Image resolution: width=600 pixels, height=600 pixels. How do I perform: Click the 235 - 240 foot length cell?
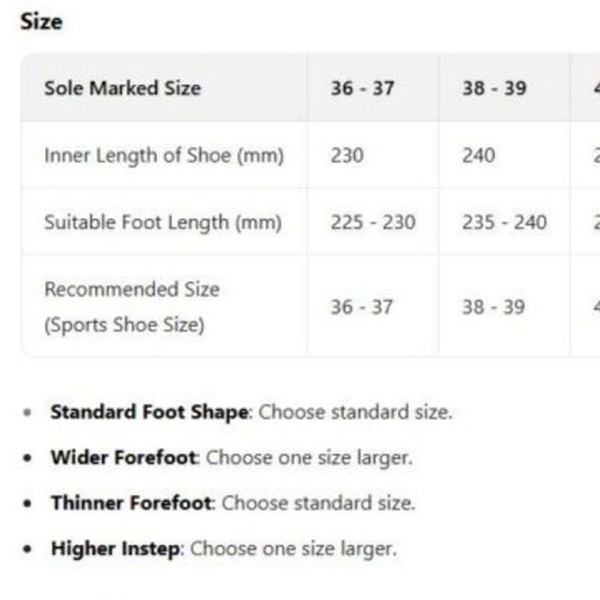point(504,222)
